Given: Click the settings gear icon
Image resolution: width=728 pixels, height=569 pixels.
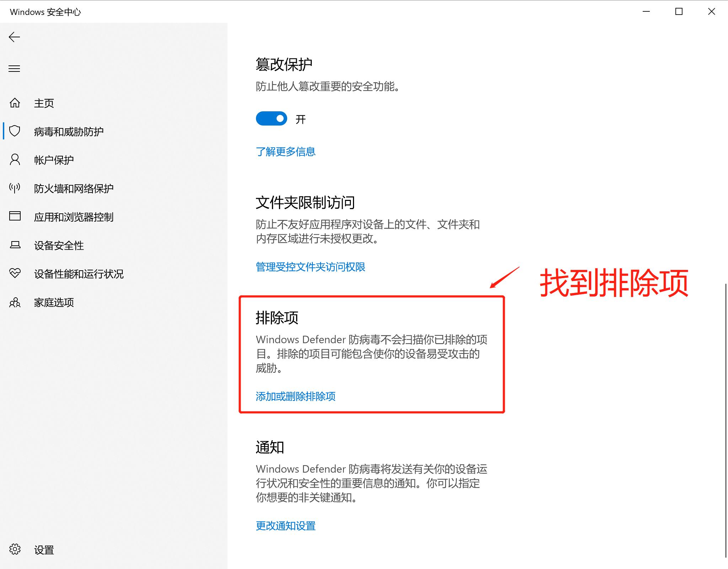Looking at the screenshot, I should 15,549.
